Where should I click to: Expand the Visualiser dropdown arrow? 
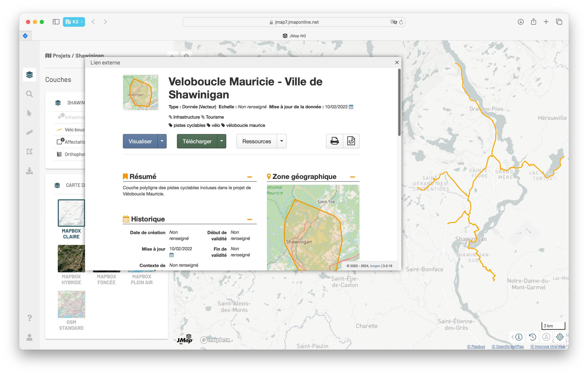coord(162,141)
